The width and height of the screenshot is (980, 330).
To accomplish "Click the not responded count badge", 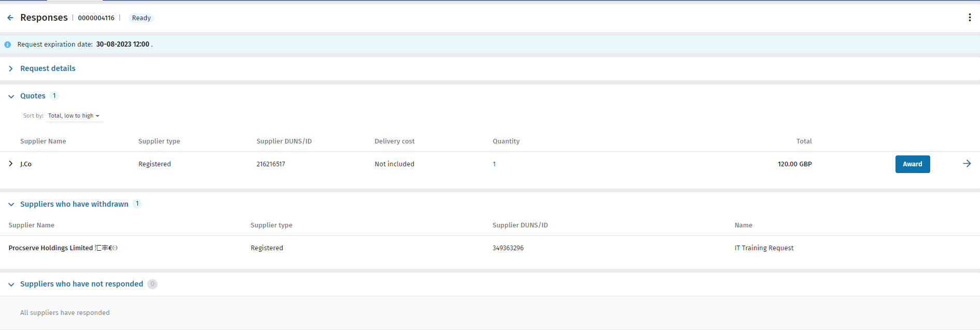I will coord(152,284).
